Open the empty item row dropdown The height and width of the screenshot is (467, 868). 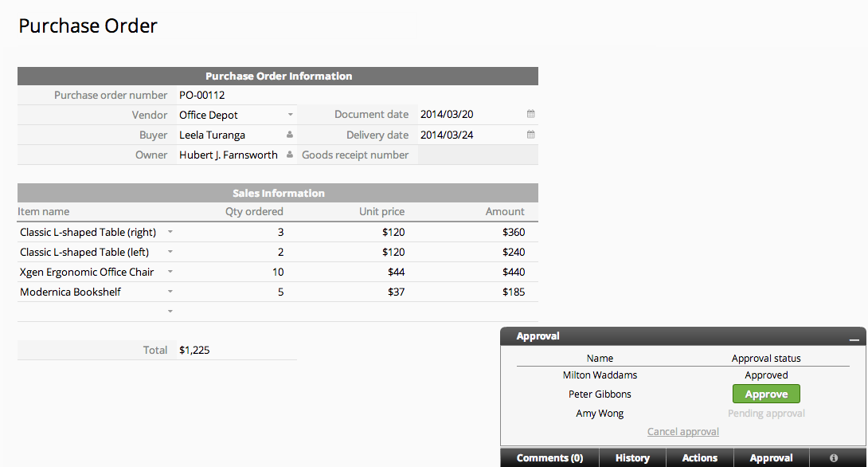(x=170, y=312)
